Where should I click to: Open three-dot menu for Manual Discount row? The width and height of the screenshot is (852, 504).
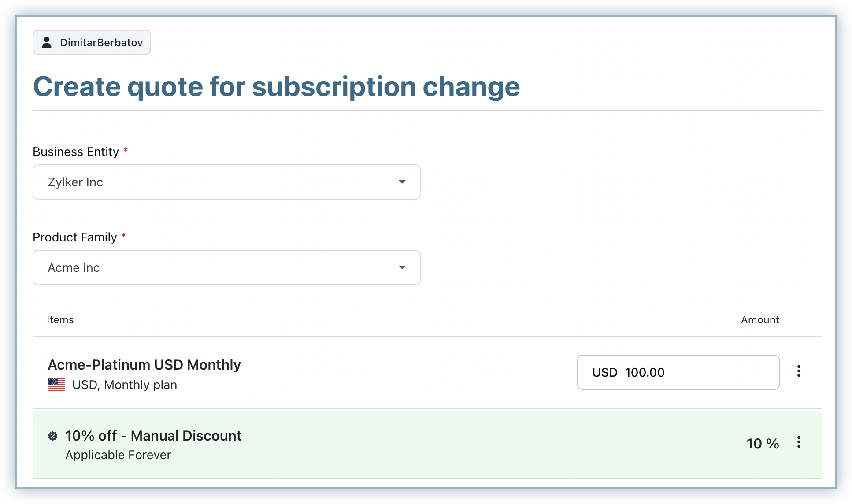[x=798, y=442]
